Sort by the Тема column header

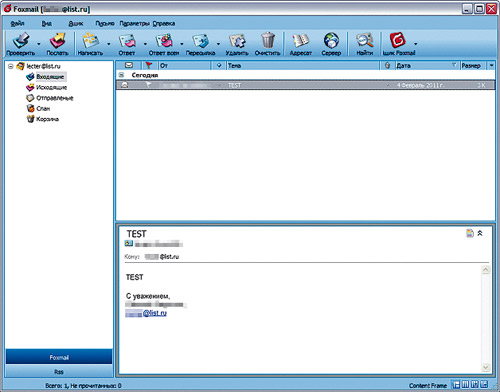point(303,65)
